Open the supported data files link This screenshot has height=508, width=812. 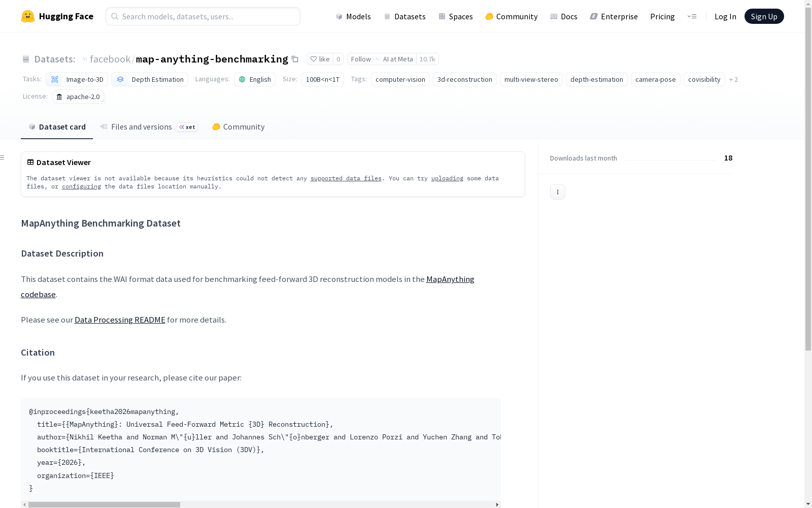346,178
